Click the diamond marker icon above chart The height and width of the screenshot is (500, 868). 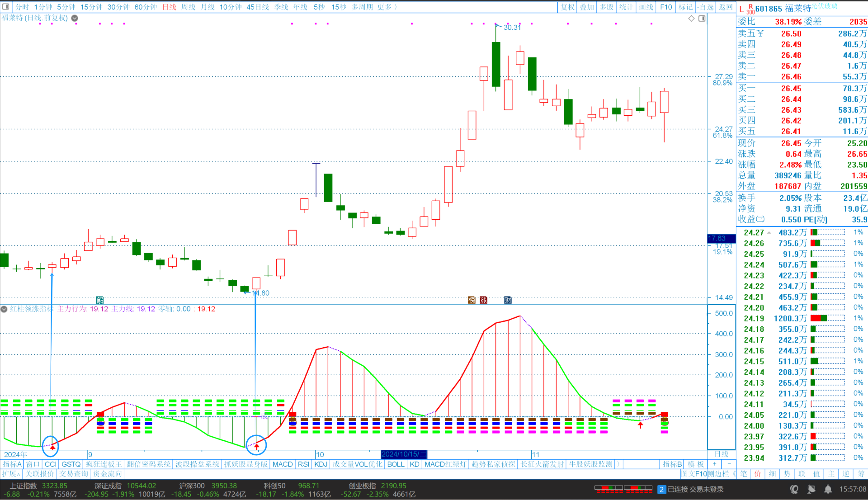(691, 19)
